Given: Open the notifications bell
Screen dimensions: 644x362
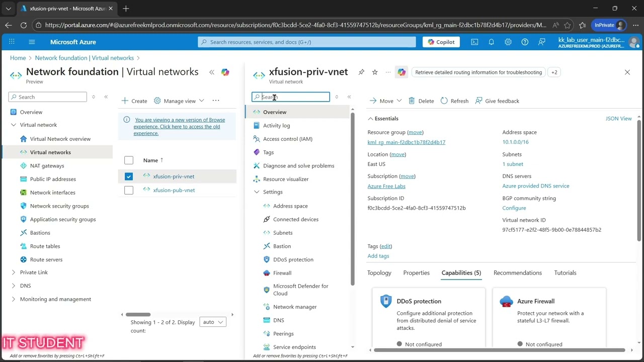Looking at the screenshot, I should 492,42.
